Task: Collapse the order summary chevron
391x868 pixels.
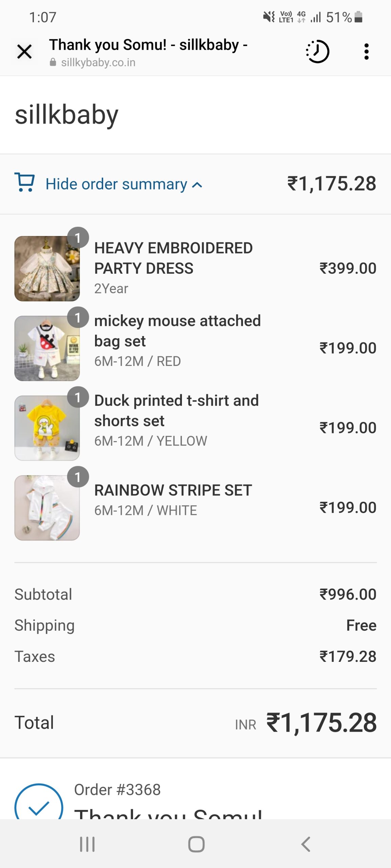Action: point(197,185)
